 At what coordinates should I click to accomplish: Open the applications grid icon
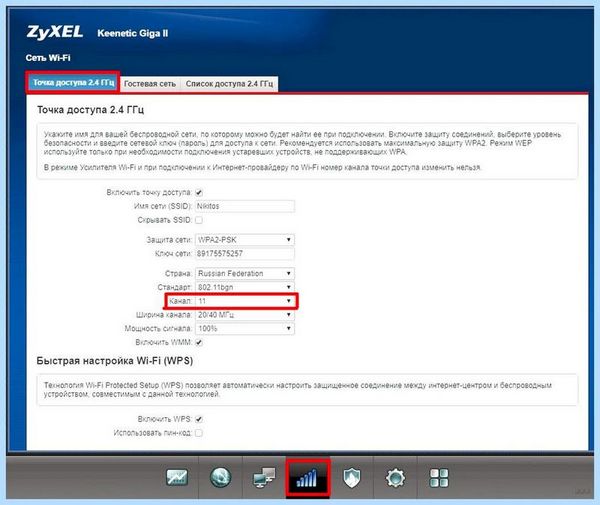[439, 477]
